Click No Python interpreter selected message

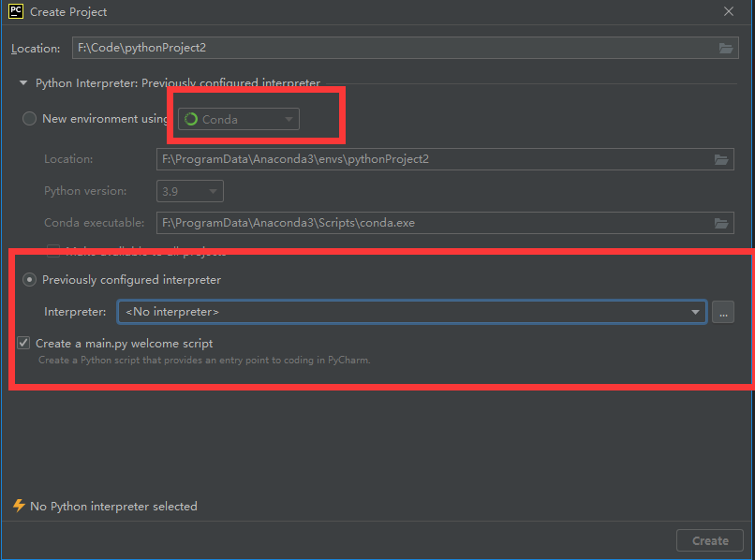(113, 507)
